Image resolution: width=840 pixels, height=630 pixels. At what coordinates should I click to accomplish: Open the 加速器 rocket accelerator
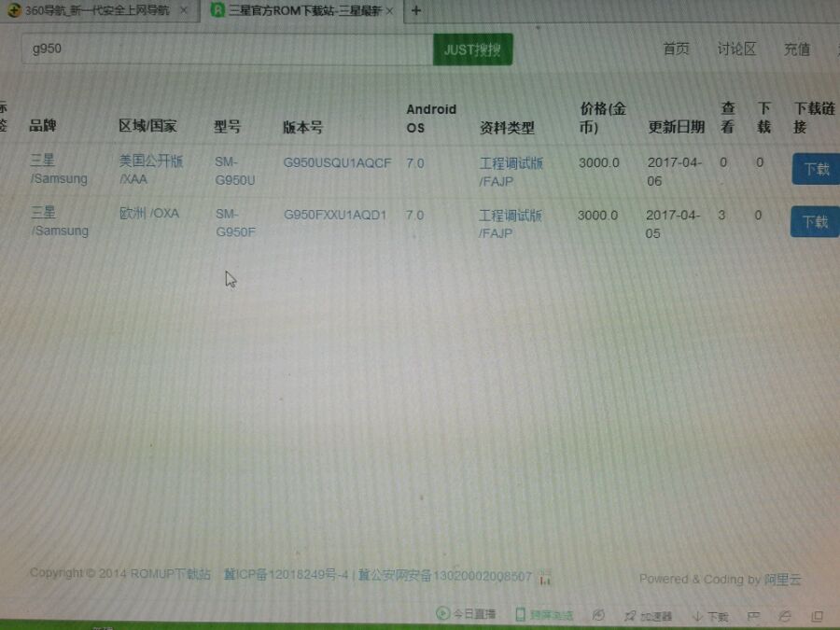(x=648, y=616)
